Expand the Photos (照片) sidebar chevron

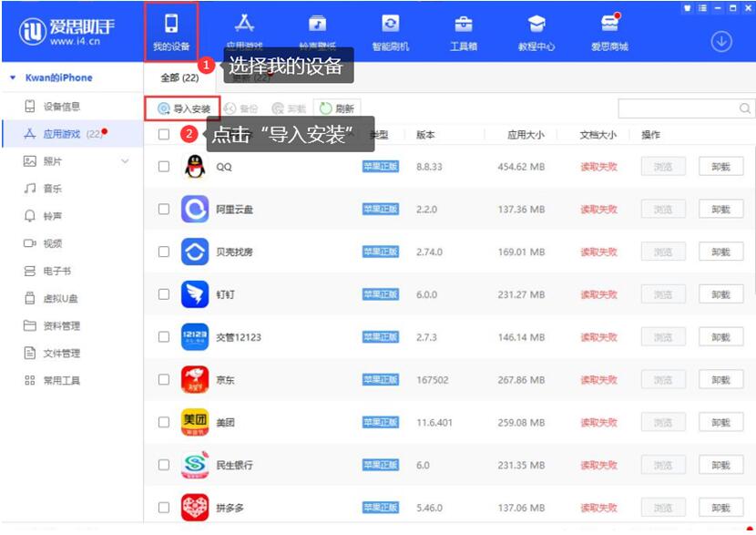(126, 161)
